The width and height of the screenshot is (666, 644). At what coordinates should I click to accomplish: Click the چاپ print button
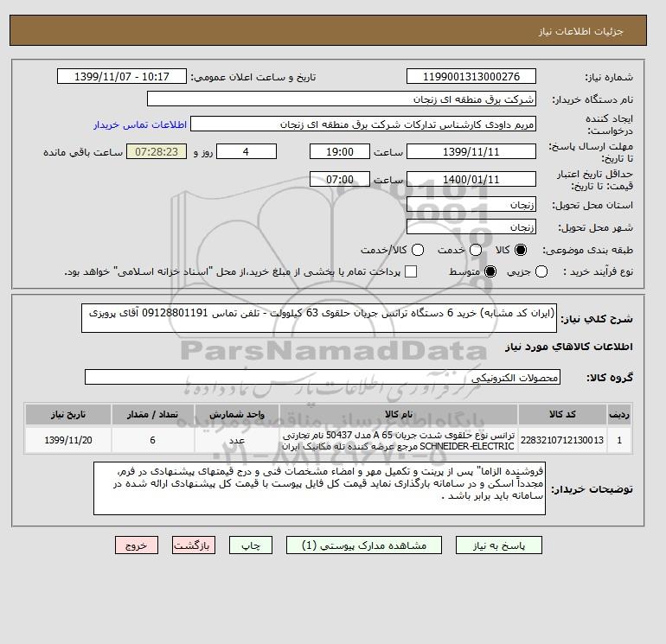[x=251, y=545]
